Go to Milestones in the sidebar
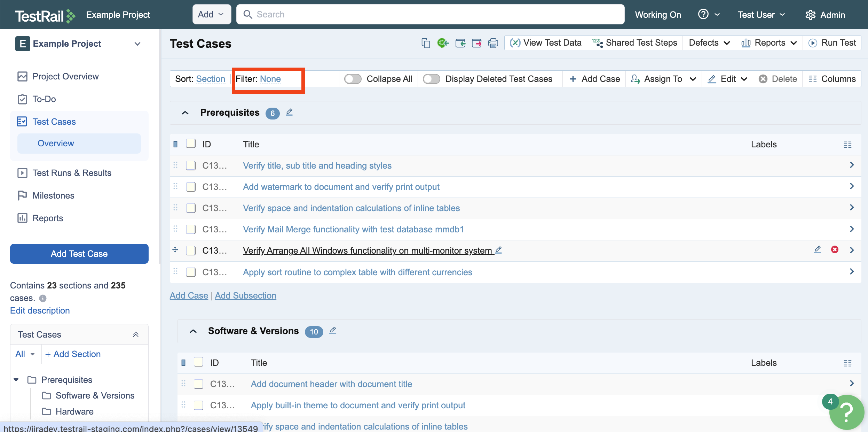Image resolution: width=868 pixels, height=432 pixels. tap(53, 195)
